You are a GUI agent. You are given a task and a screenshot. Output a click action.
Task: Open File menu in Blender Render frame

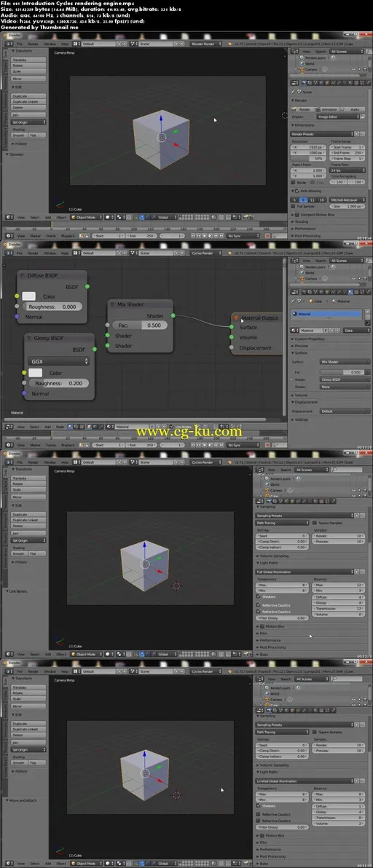click(x=20, y=43)
